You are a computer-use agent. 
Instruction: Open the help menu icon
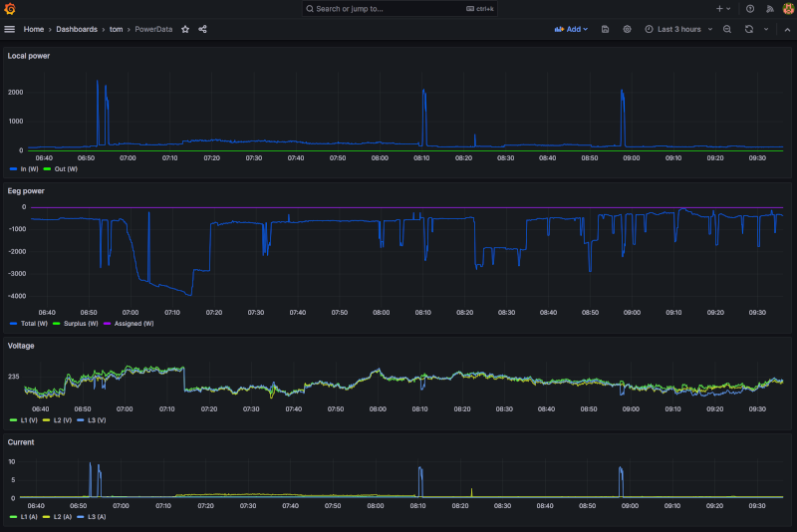(x=750, y=8)
